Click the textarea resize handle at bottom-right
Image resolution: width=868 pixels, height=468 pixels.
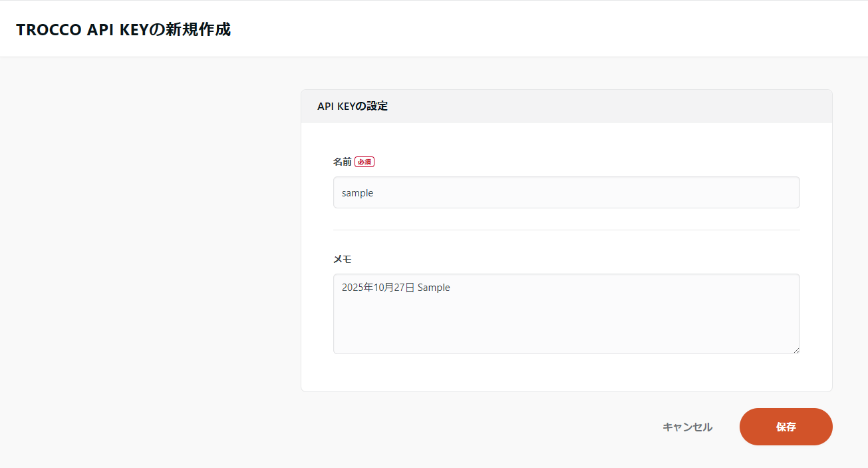coord(796,350)
